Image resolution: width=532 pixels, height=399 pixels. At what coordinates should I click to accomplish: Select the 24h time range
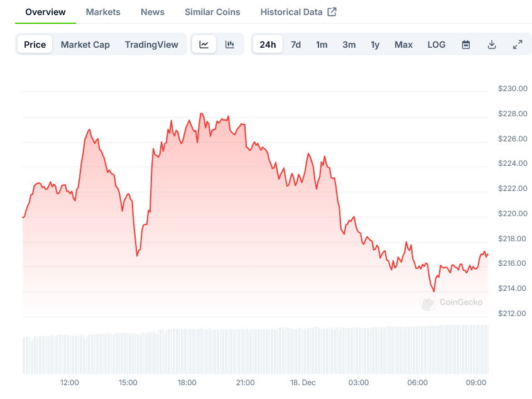pyautogui.click(x=268, y=45)
